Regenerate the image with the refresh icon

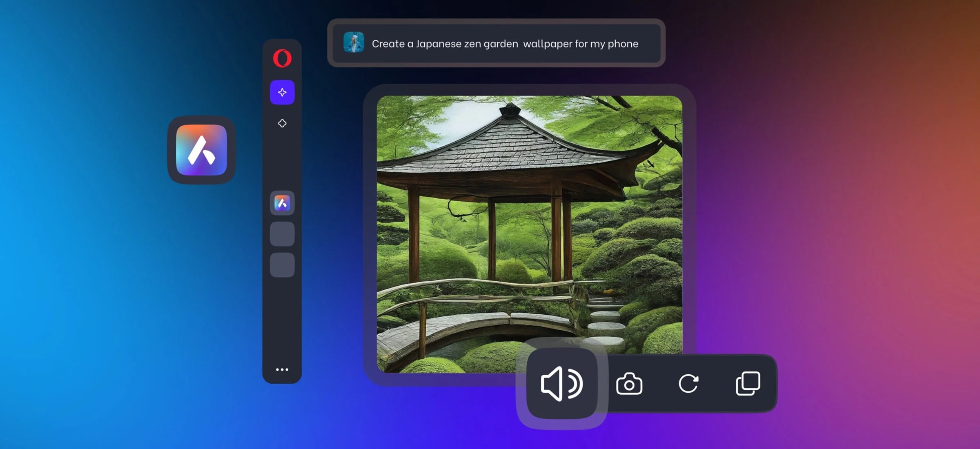[x=688, y=384]
